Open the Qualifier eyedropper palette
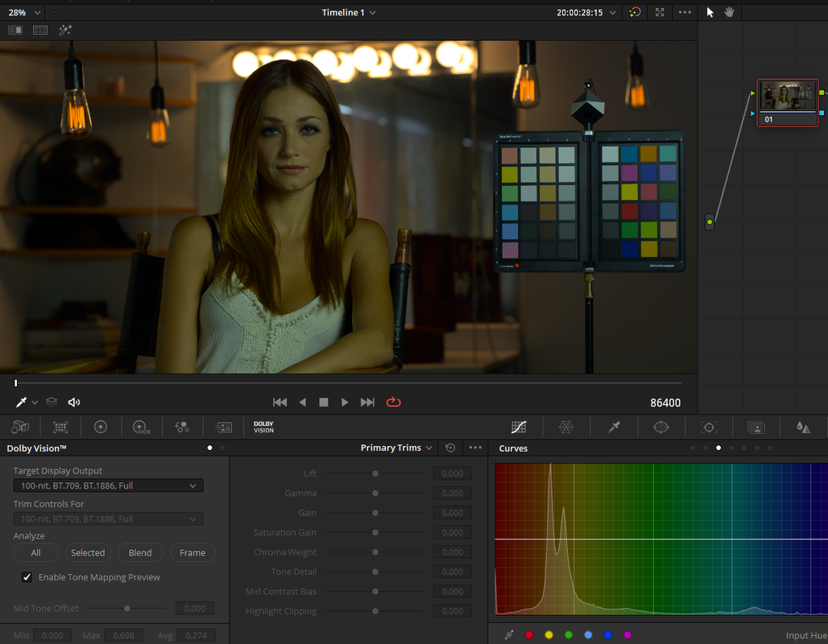The image size is (828, 644). 614,427
